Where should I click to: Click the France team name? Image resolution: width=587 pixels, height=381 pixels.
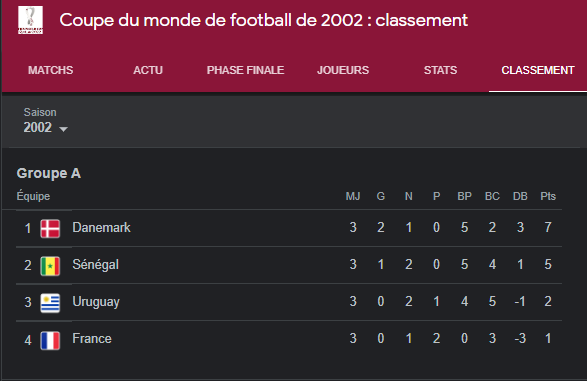click(x=92, y=339)
